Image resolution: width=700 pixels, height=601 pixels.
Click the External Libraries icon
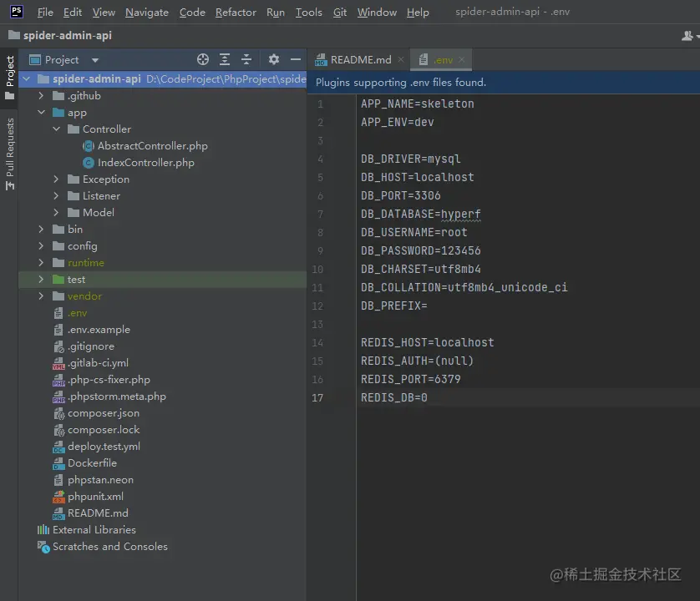point(43,529)
